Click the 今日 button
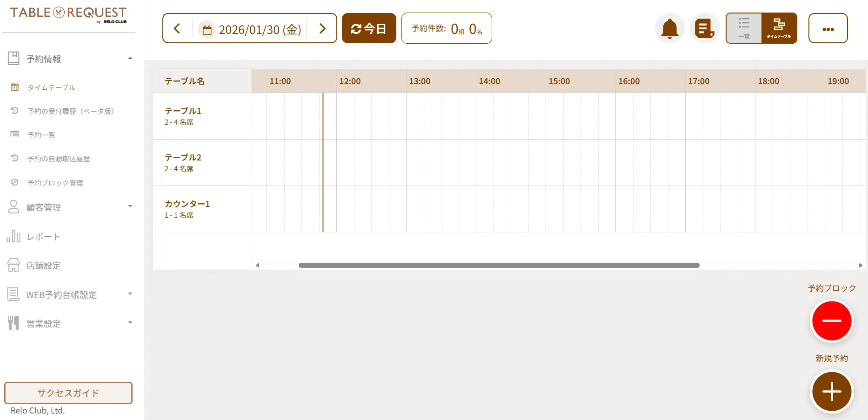This screenshot has width=868, height=420. coord(368,29)
